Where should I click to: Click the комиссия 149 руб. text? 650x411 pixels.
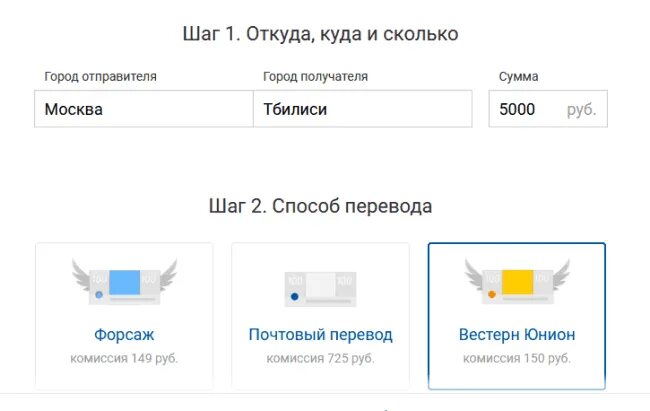[124, 358]
